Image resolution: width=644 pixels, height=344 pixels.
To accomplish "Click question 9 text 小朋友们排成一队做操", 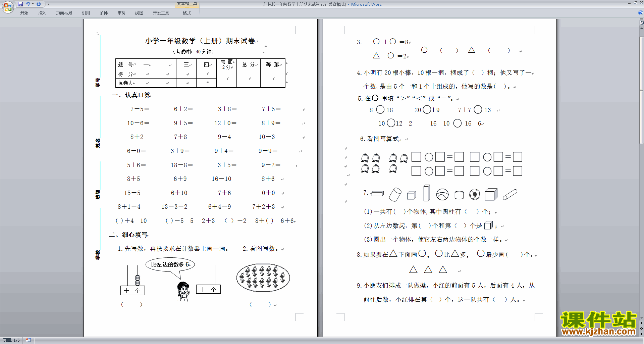I will pyautogui.click(x=395, y=286).
